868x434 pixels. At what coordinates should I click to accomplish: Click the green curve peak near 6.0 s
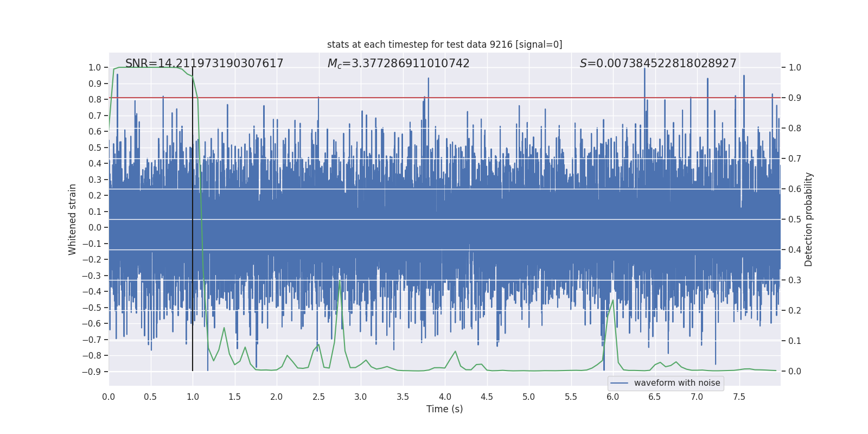[x=613, y=301]
